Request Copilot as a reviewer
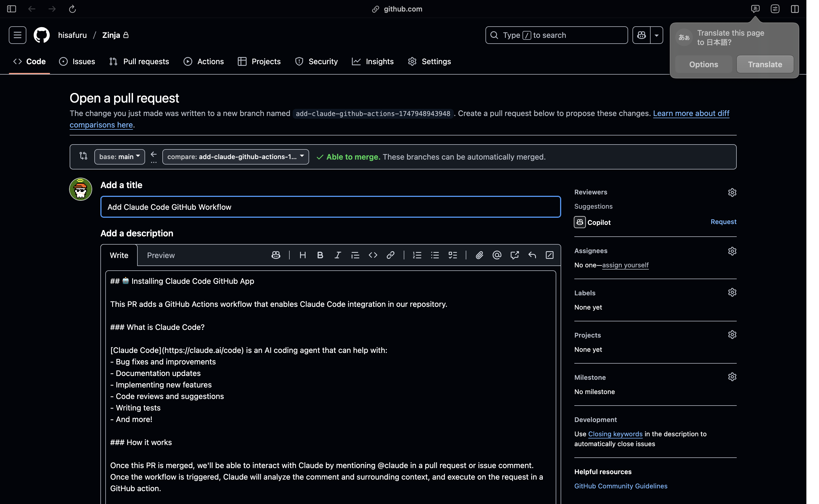 tap(723, 222)
